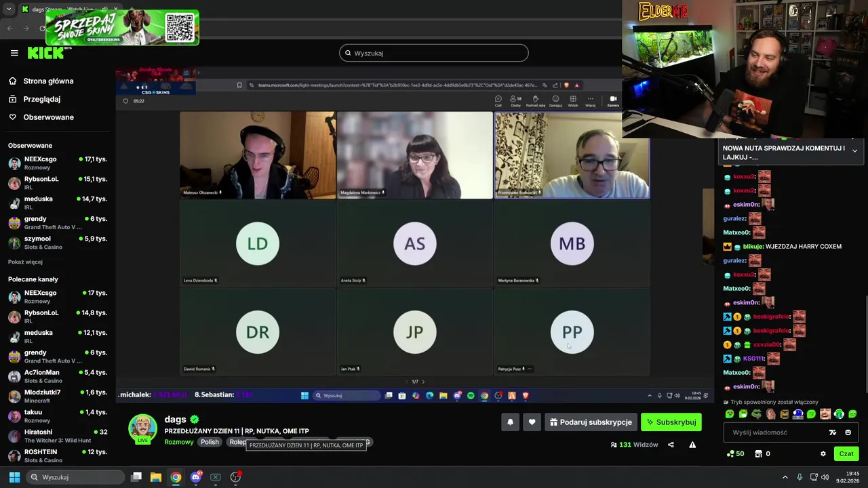Open Chrome tab list dropdown
The image size is (868, 488).
(x=9, y=9)
